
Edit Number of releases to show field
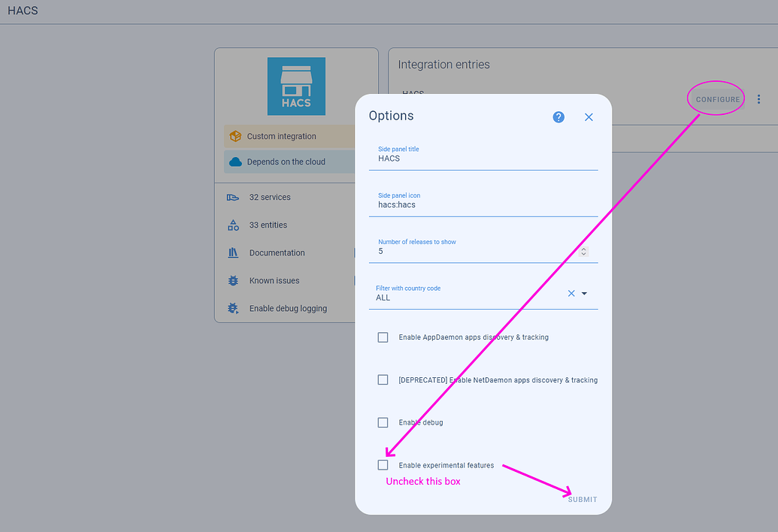(483, 249)
